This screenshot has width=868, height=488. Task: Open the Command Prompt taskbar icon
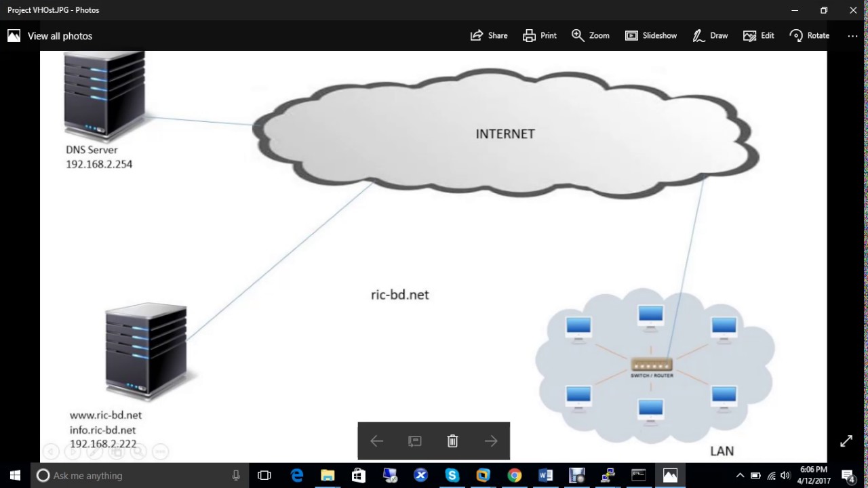639,475
